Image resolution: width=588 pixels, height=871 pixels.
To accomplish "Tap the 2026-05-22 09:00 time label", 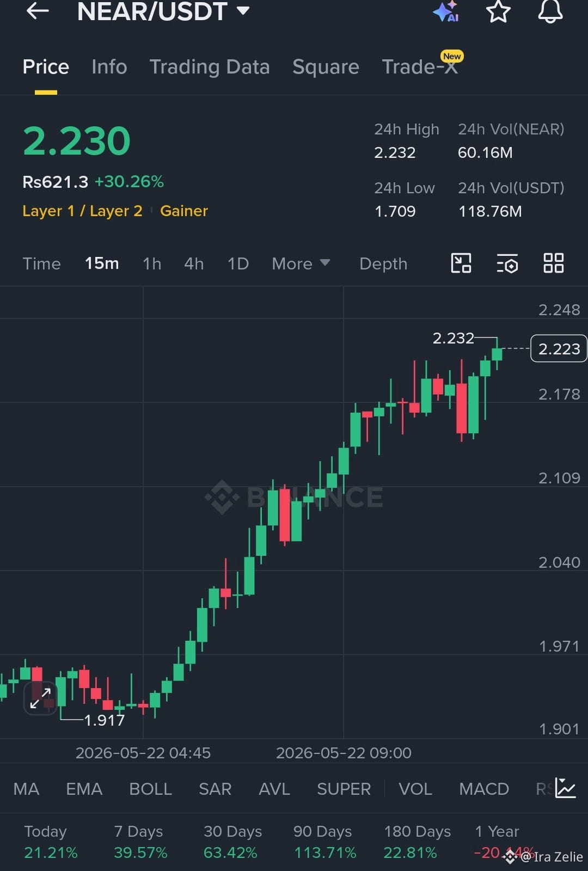I will click(x=344, y=753).
